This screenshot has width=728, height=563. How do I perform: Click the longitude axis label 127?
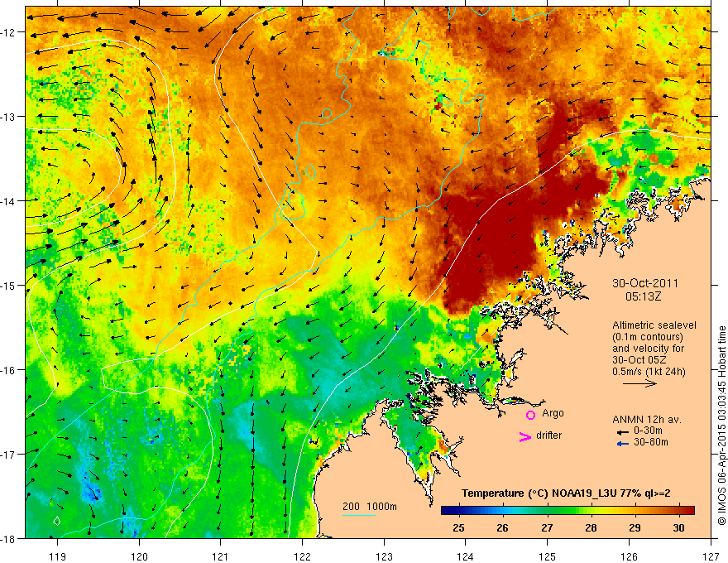711,556
